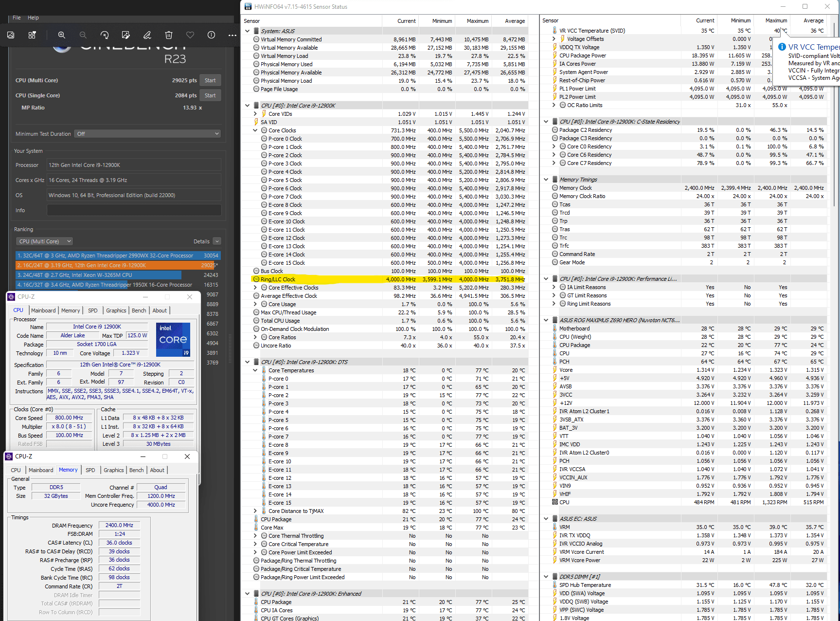Click the icon beside DDR5 DIMM [#1]
The image size is (840, 621).
click(x=554, y=577)
